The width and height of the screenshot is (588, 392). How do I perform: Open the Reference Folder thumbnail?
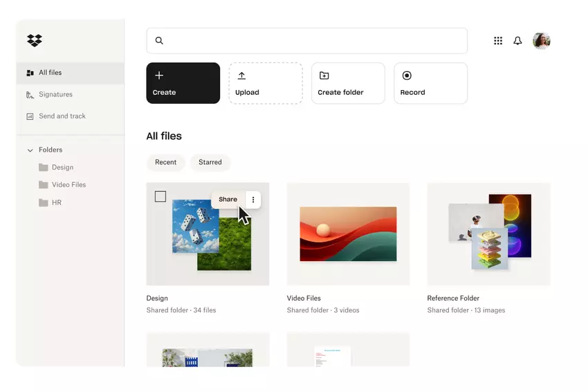pyautogui.click(x=488, y=233)
